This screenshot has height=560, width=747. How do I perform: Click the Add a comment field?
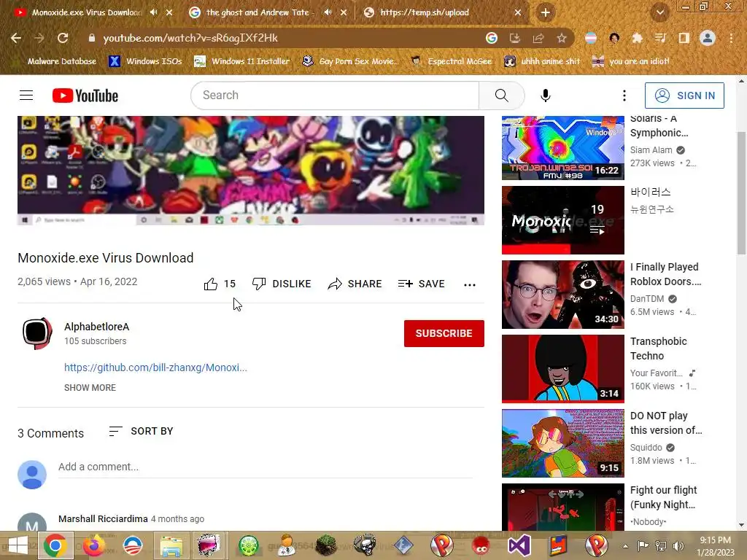pyautogui.click(x=265, y=467)
